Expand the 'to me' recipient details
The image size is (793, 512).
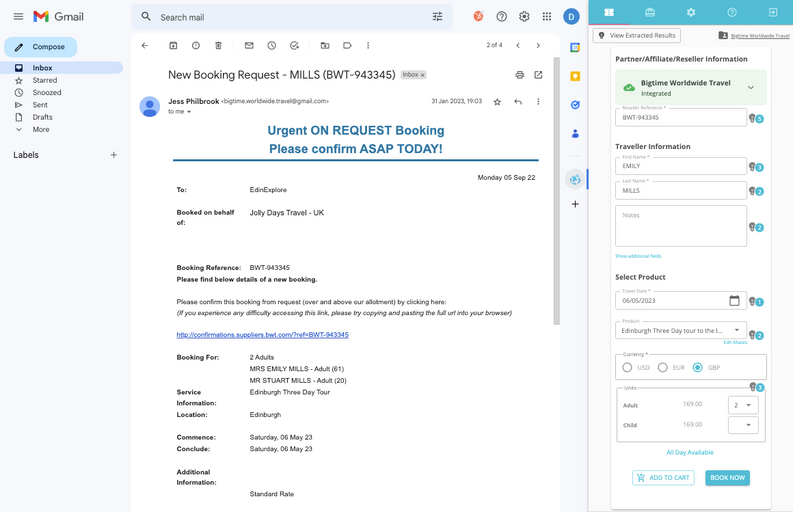click(x=189, y=112)
